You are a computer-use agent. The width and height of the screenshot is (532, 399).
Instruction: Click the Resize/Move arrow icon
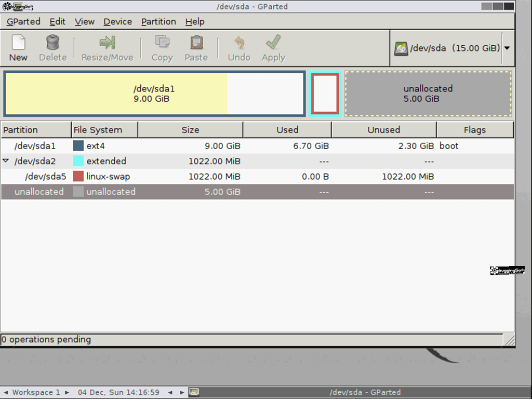tap(107, 43)
